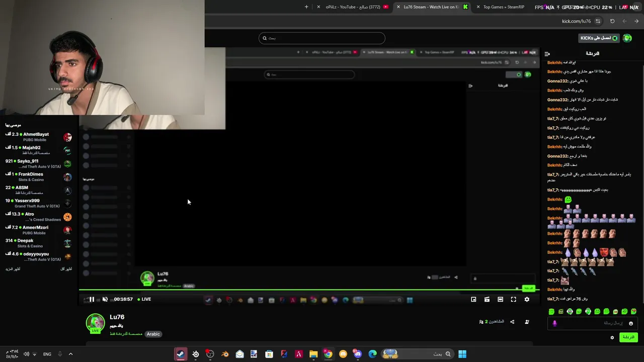Open the profile avatar menu
644x362 pixels.
pyautogui.click(x=627, y=38)
